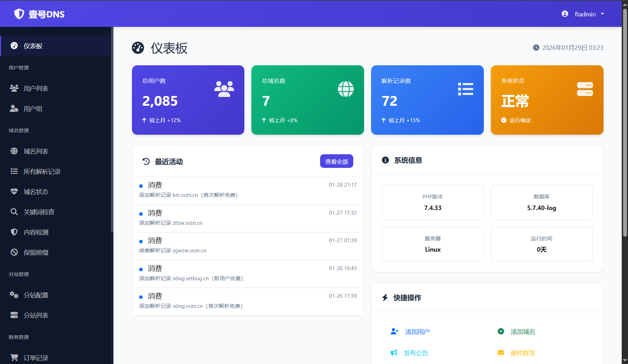Viewport: 628px width, 364px height.
Task: Go to 分站列表 in the sidebar
Action: (36, 315)
